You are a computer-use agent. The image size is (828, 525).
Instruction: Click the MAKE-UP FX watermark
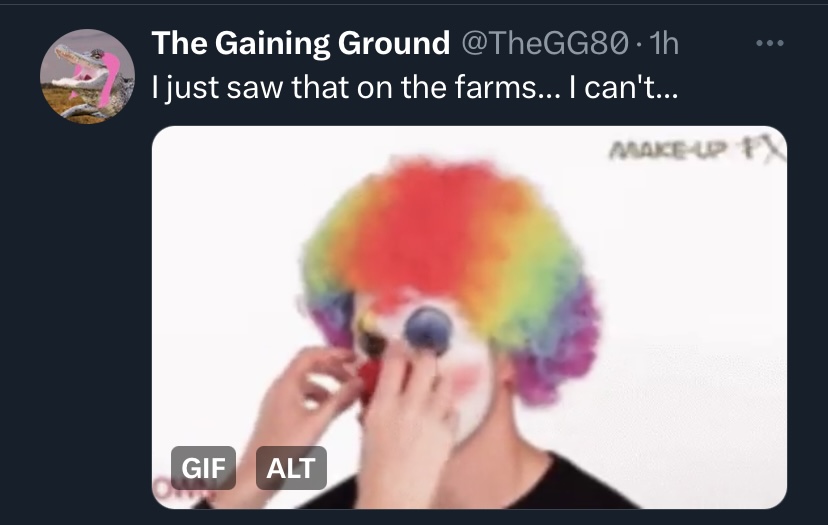pos(696,149)
